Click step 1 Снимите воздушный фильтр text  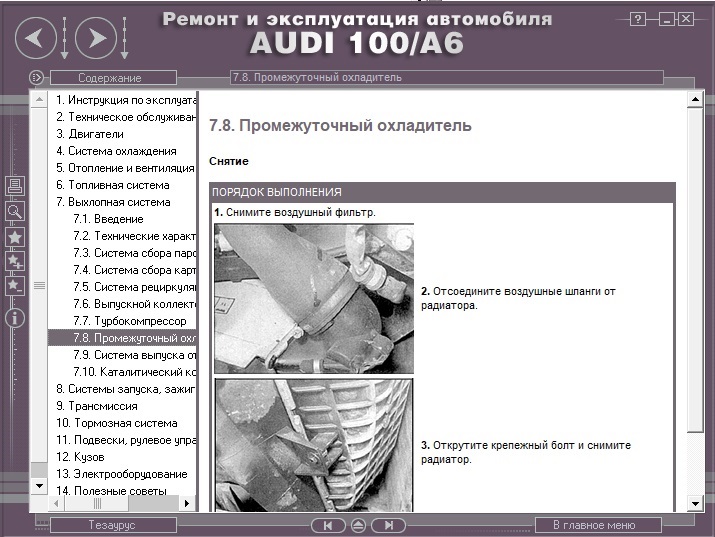tap(295, 212)
